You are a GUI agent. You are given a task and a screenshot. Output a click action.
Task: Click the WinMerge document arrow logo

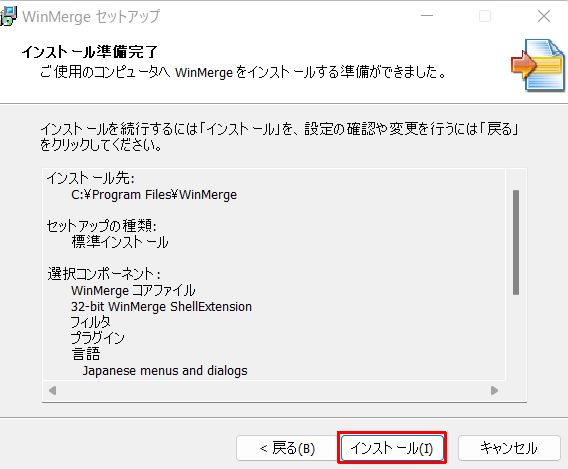(538, 65)
